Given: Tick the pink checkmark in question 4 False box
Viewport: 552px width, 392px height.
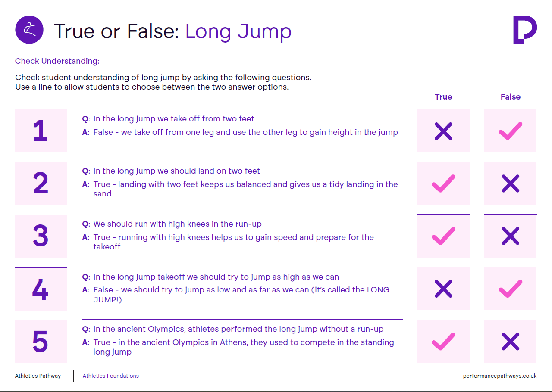Looking at the screenshot, I should [511, 289].
